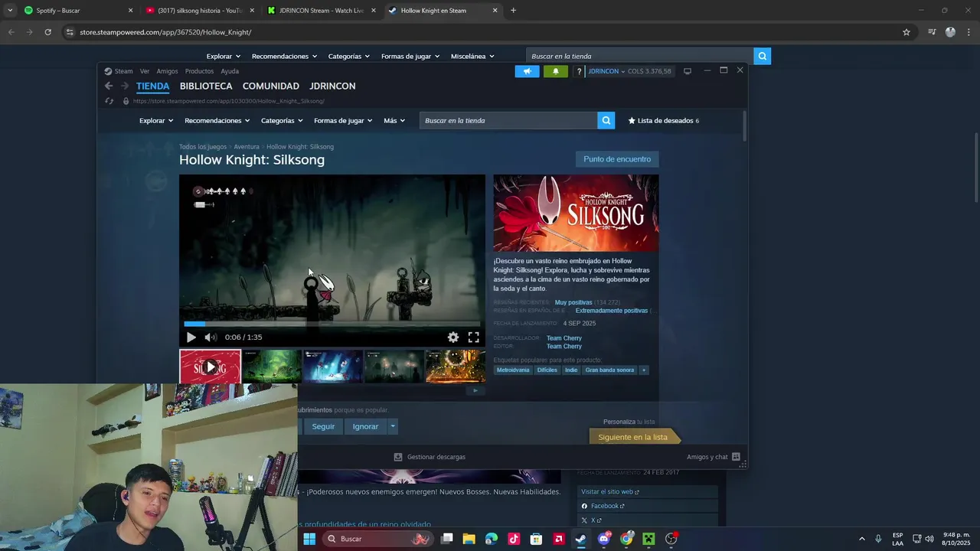Screen dimensions: 980x551
Task: Open Minecraft creeper icon on taskbar
Action: point(648,539)
